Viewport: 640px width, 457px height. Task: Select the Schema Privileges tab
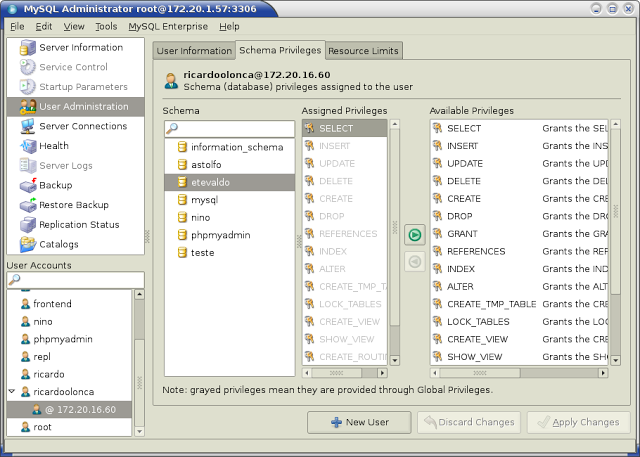click(x=280, y=50)
